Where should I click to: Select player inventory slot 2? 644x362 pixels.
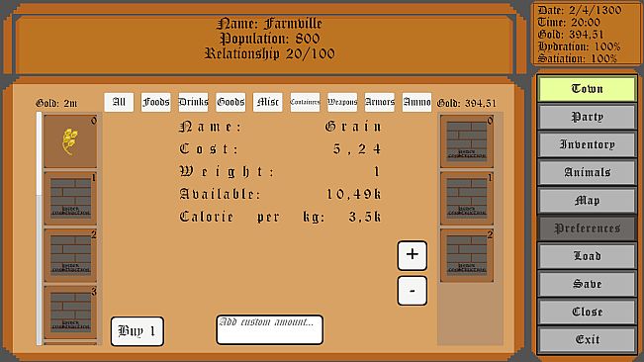click(467, 256)
